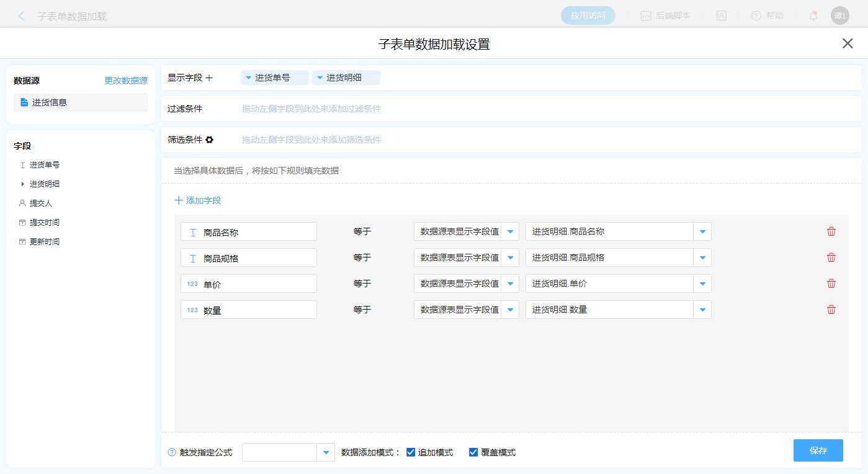This screenshot has height=474, width=868.
Task: Open the 触发指定公式 dropdown
Action: click(326, 452)
